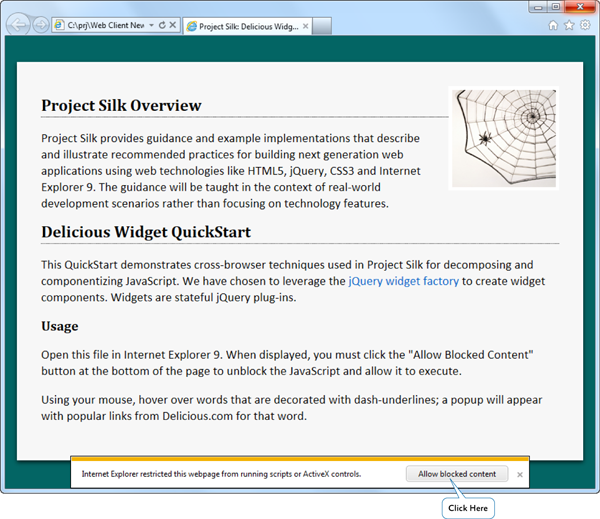Stop loading with the address bar X
600x519 pixels.
[x=173, y=25]
